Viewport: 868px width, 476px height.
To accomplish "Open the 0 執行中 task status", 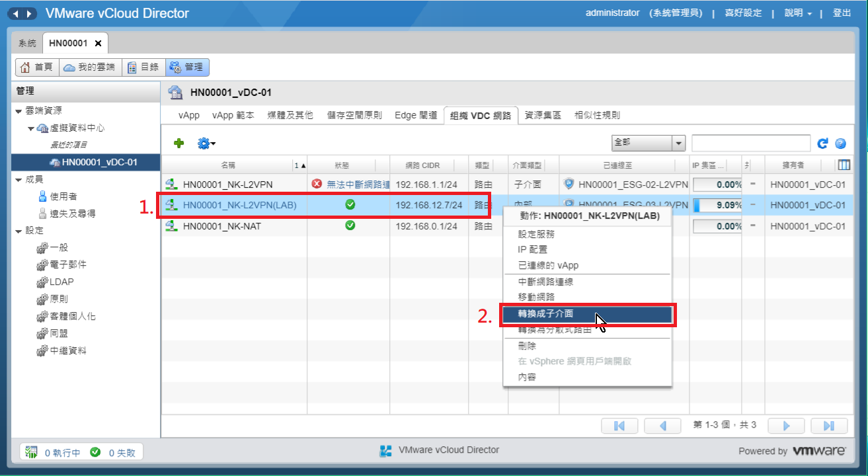I will click(x=53, y=453).
